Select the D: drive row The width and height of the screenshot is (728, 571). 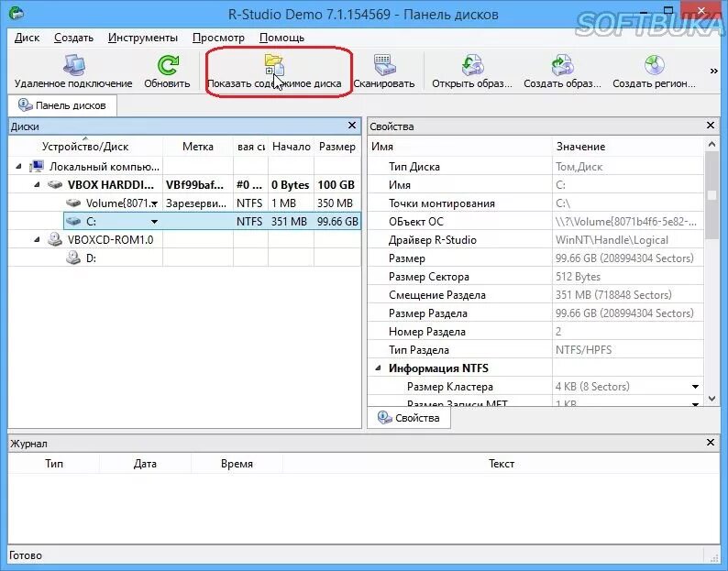coord(184,258)
